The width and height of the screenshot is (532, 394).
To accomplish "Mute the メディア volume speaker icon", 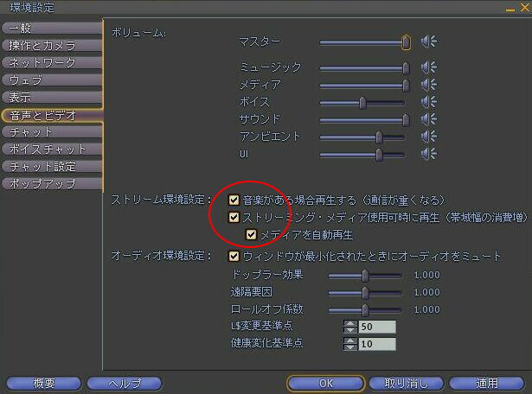I will click(x=428, y=85).
